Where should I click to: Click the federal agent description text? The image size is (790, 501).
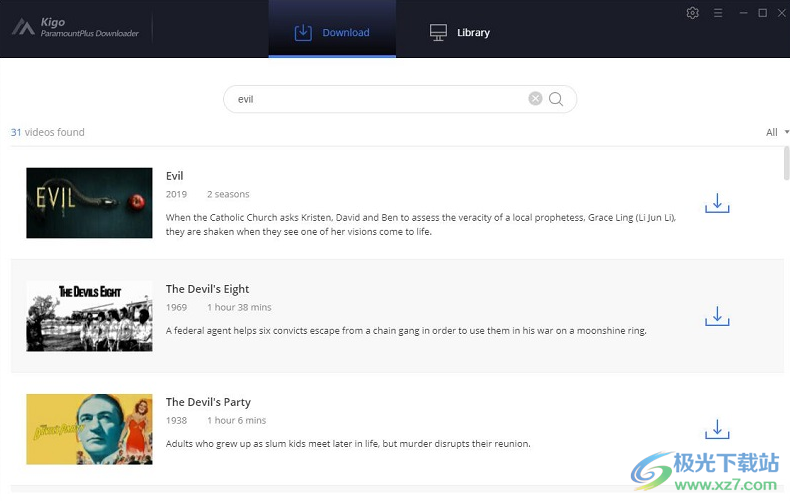pyautogui.click(x=406, y=331)
